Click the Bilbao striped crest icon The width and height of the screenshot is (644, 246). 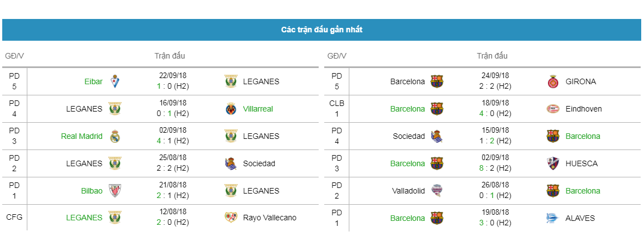click(x=114, y=191)
